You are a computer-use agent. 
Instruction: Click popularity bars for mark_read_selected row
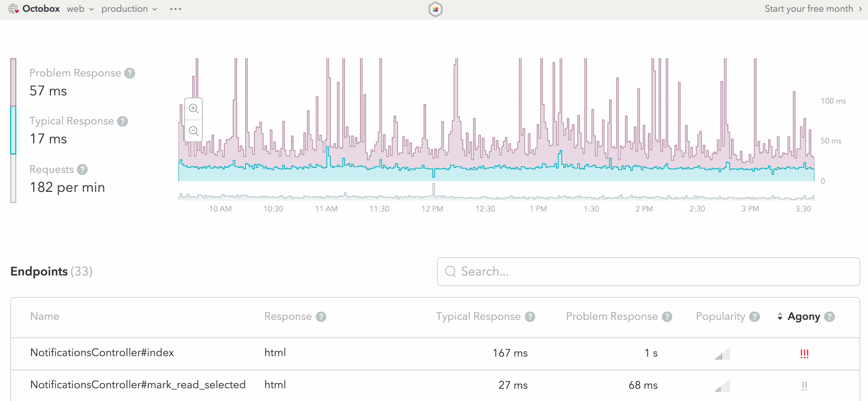[723, 386]
